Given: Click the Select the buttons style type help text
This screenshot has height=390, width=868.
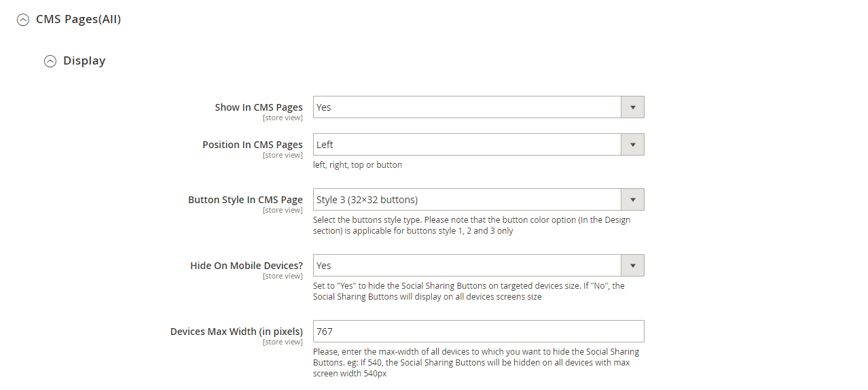Looking at the screenshot, I should click(x=471, y=226).
